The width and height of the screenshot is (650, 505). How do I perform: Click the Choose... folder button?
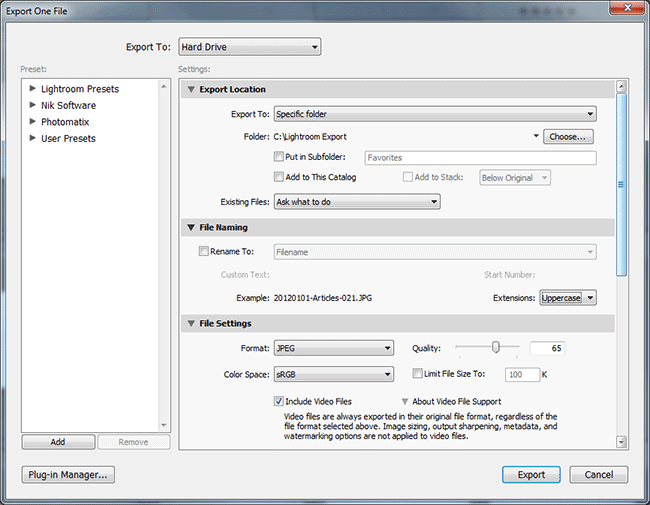pos(569,136)
